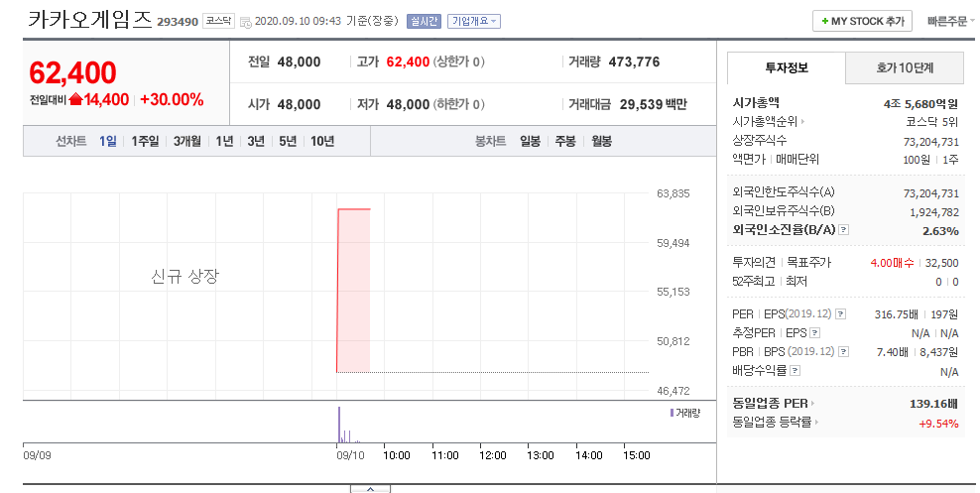The image size is (980, 493).
Task: Show the 월봉 candlestick chart
Action: click(x=601, y=141)
